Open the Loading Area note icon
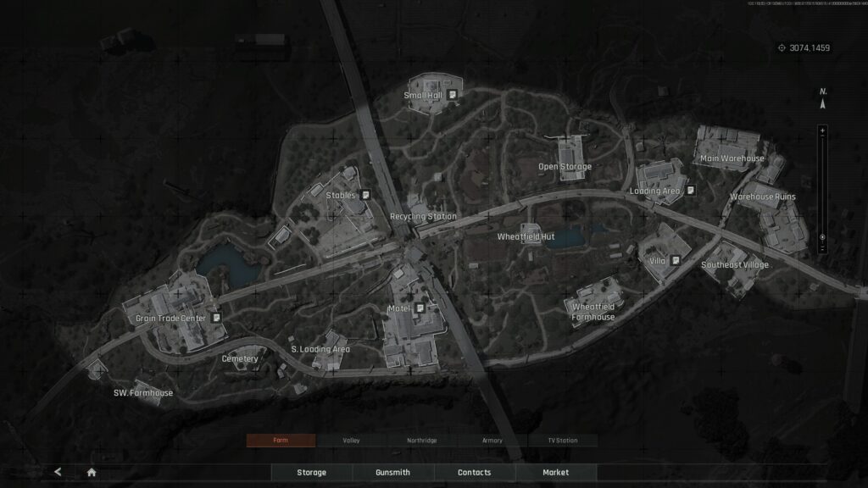The height and width of the screenshot is (488, 868). click(692, 191)
